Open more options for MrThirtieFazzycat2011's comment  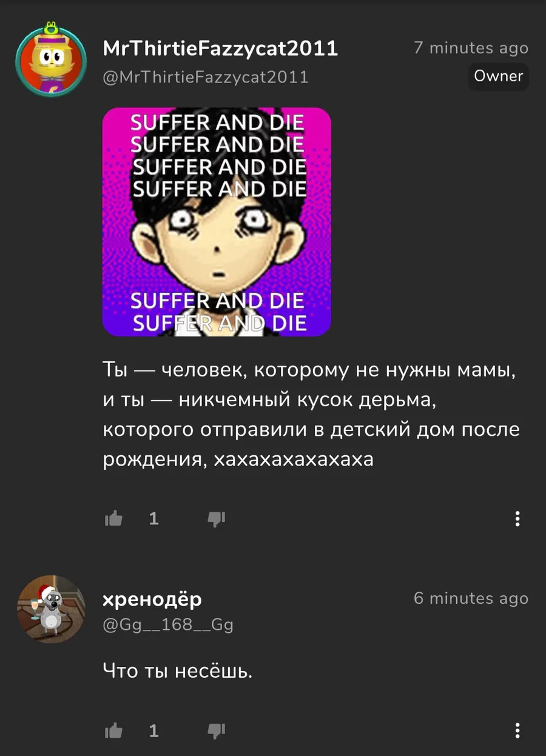pyautogui.click(x=517, y=519)
